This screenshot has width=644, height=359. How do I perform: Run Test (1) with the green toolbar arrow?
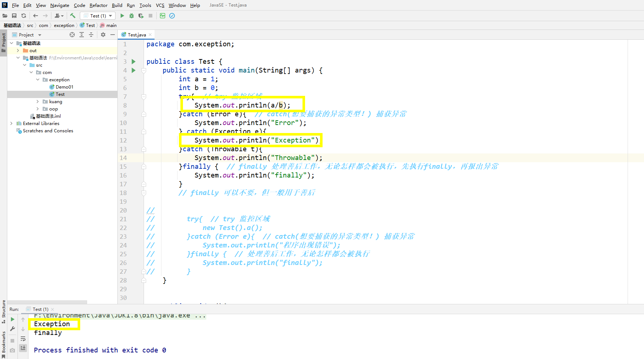[x=122, y=16]
